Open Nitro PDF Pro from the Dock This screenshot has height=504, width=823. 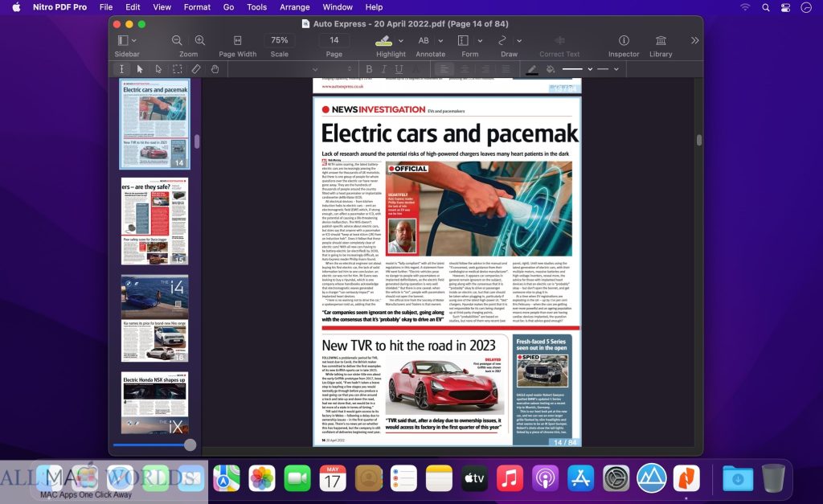click(686, 478)
